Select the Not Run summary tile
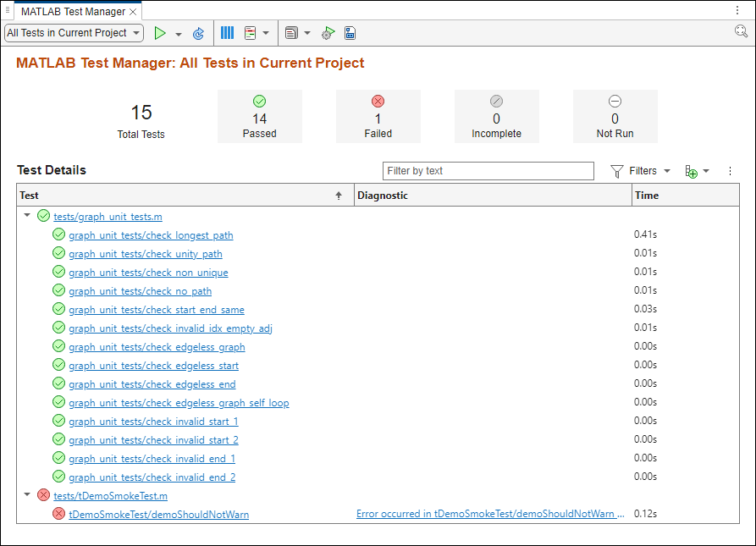The width and height of the screenshot is (756, 546). point(615,116)
